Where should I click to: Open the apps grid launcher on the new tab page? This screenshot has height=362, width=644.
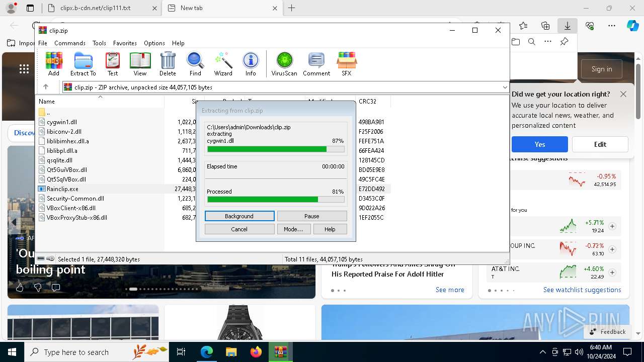point(24,69)
